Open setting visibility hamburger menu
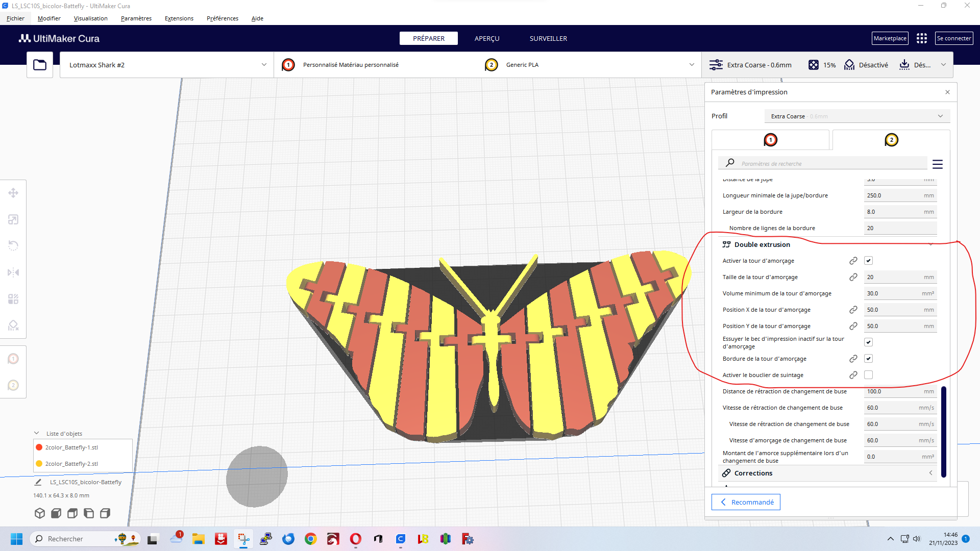The image size is (980, 551). [937, 164]
